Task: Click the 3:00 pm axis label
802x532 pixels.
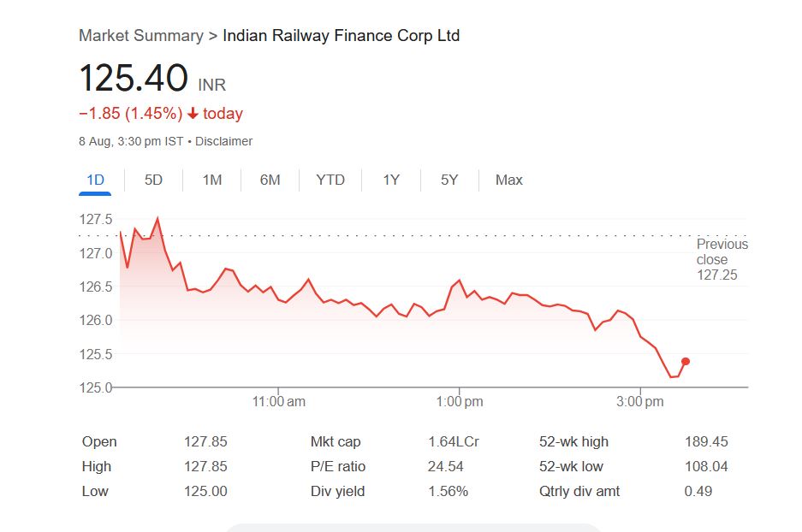Action: 640,401
